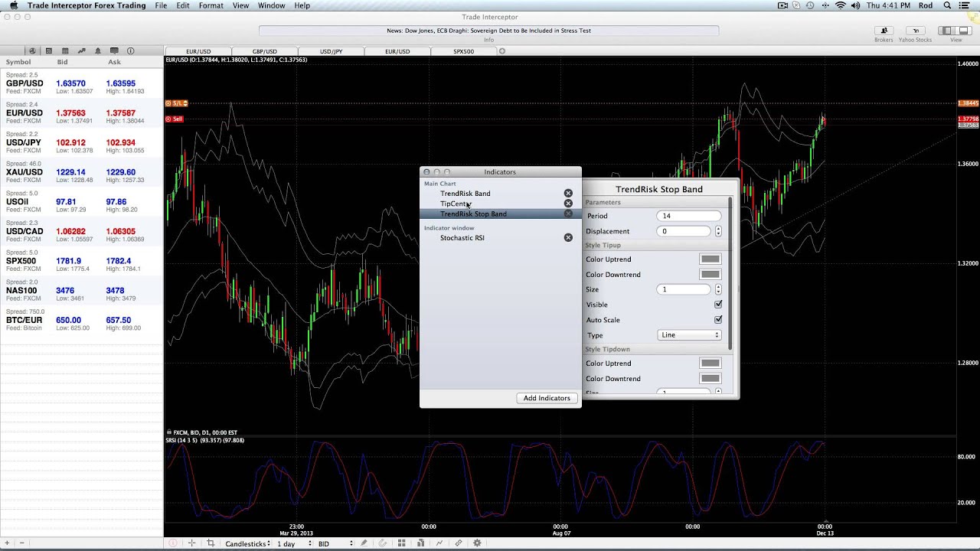Viewport: 980px width, 551px height.
Task: Open the alerts bell icon in the sidebar toolbar
Action: (98, 51)
